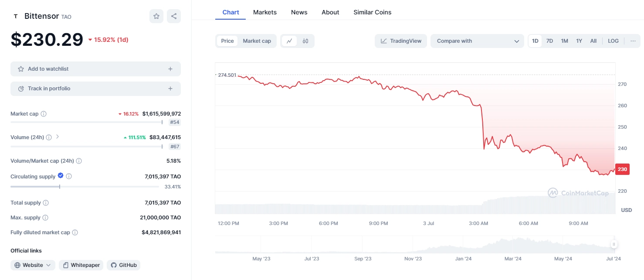The height and width of the screenshot is (280, 644).
Task: Click the $83,447,615 volume value
Action: click(x=165, y=137)
